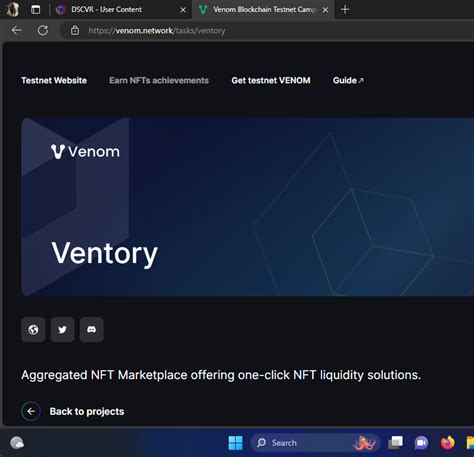
Task: Launch Firefox from the taskbar
Action: (x=448, y=443)
